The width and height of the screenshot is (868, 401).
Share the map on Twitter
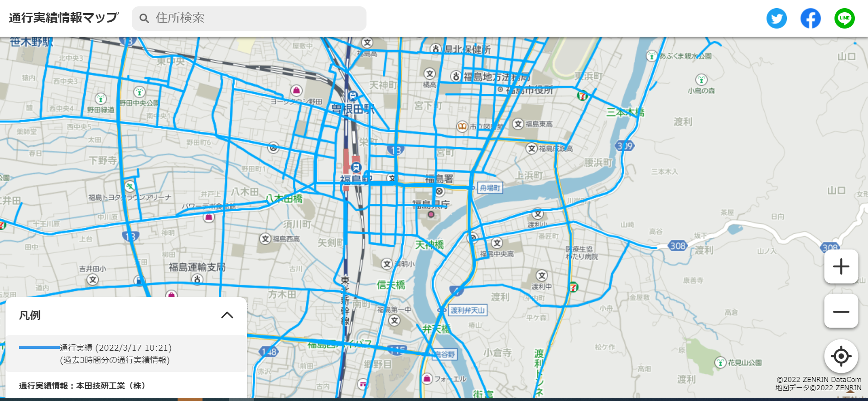pyautogui.click(x=776, y=18)
